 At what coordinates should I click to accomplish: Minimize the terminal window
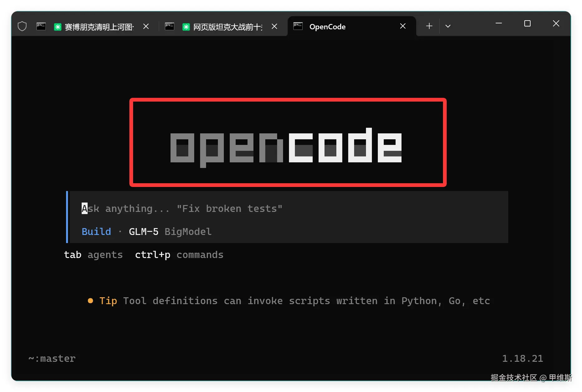click(x=499, y=23)
